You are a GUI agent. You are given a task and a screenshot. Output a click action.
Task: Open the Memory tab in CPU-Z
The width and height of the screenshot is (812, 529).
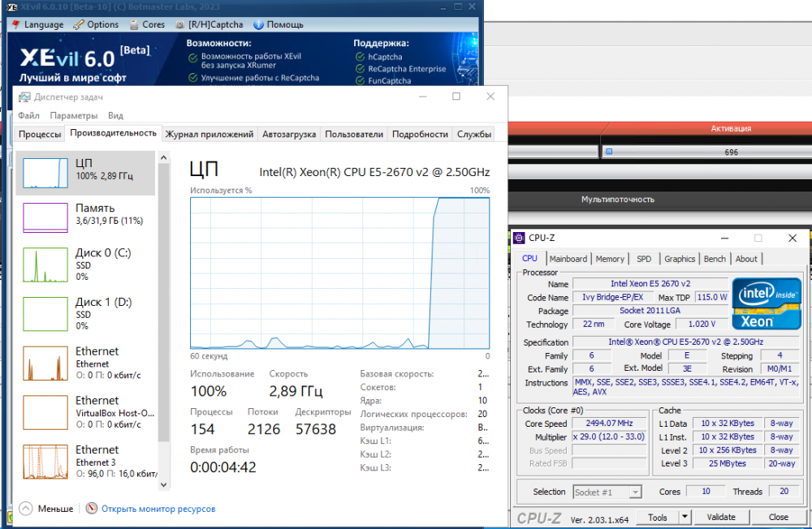[x=610, y=259]
